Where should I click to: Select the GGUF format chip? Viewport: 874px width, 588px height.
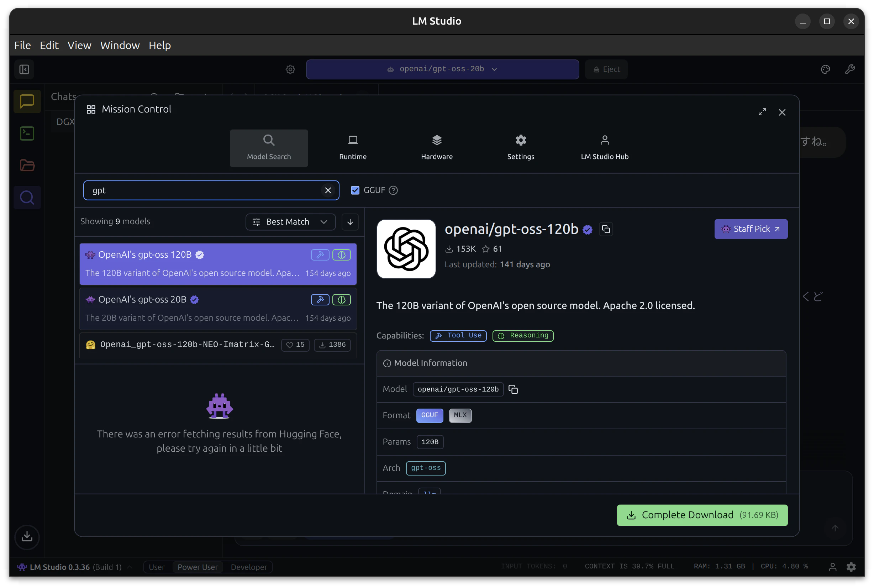[x=429, y=415]
